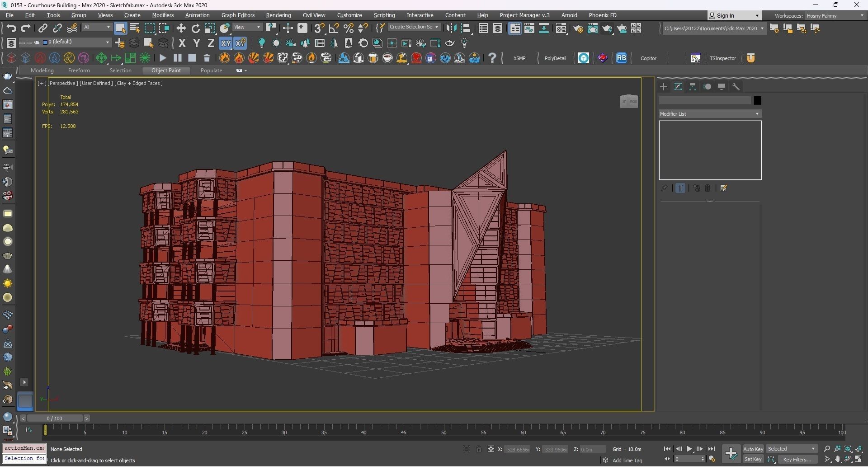Image resolution: width=868 pixels, height=470 pixels.
Task: Switch to the Modify command panel tab
Action: coord(678,87)
